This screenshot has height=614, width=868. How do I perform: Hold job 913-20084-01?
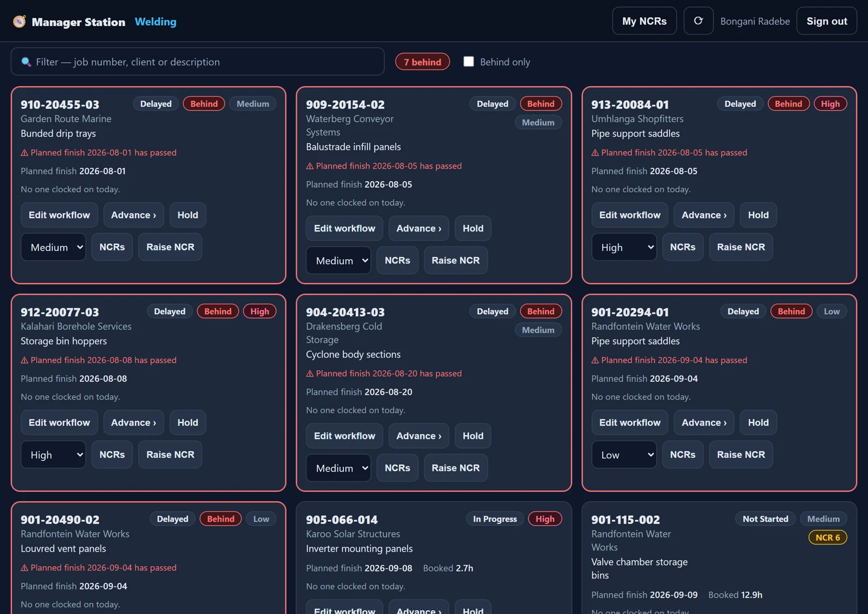tap(758, 215)
